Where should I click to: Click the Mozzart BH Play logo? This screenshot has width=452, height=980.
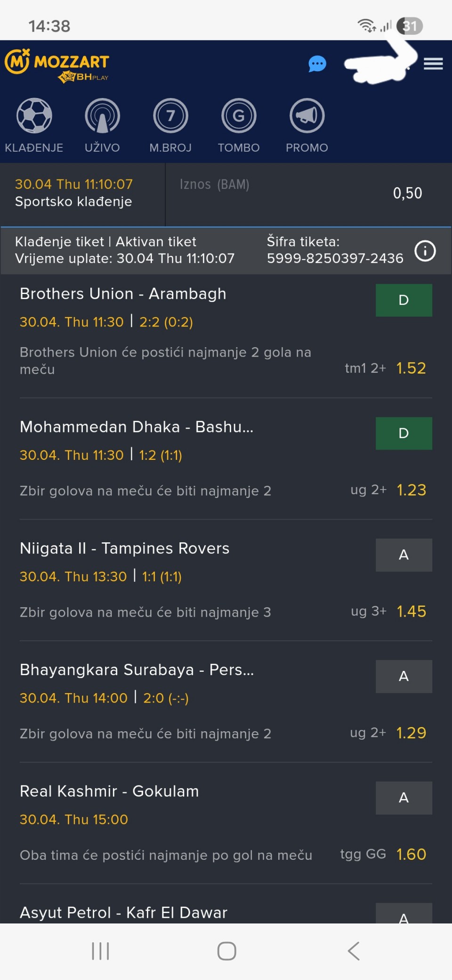57,65
